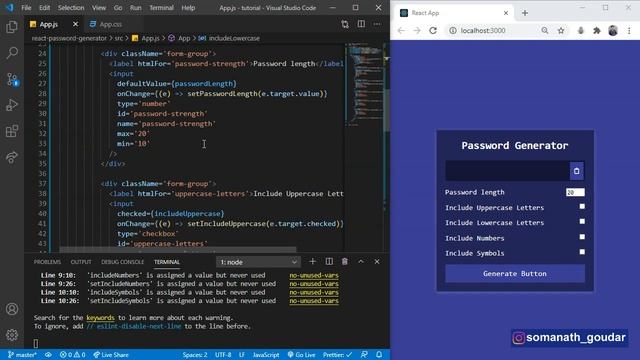Screen dimensions: 640x360
Task: Reload the localhost page in Chrome
Action: click(x=433, y=31)
